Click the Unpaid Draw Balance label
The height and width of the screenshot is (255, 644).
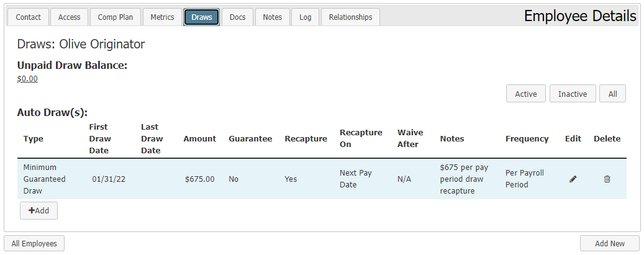tap(72, 65)
